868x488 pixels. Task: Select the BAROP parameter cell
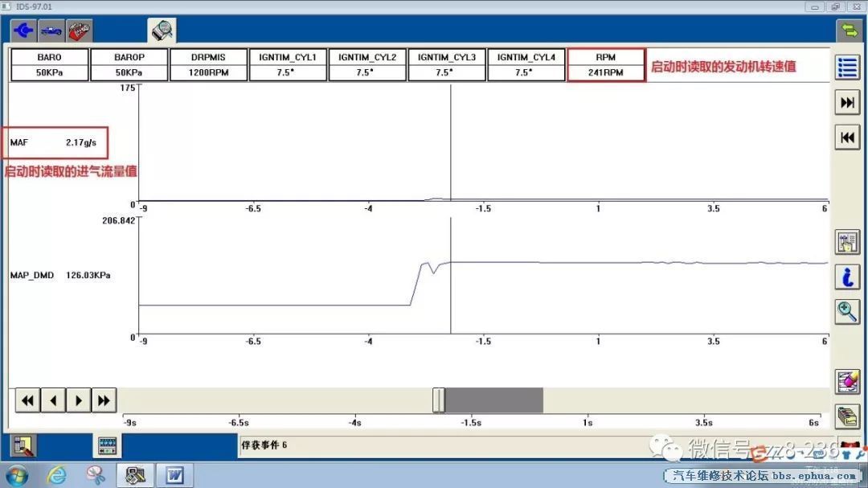pos(129,65)
